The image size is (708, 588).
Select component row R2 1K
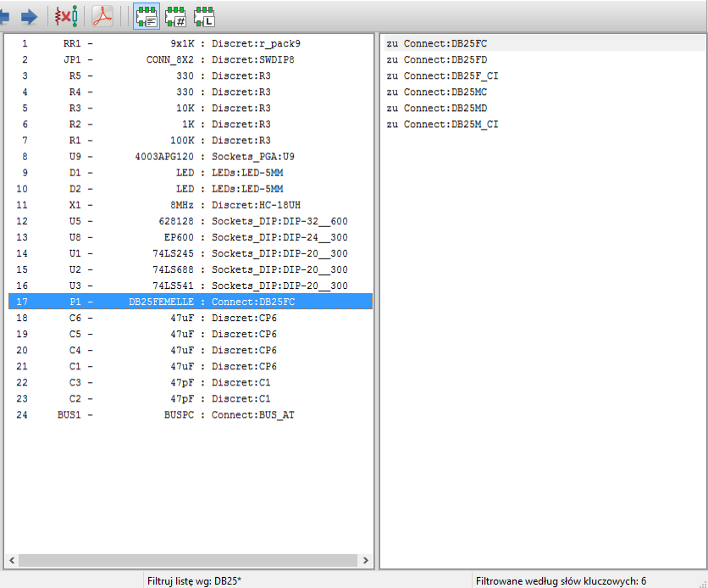click(x=190, y=125)
